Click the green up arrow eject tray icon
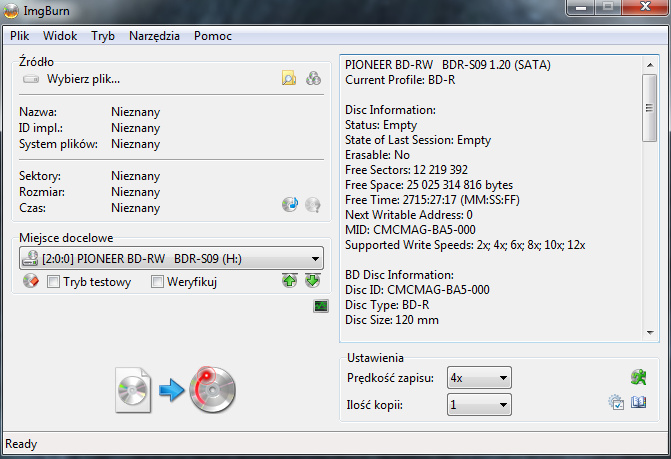 290,281
